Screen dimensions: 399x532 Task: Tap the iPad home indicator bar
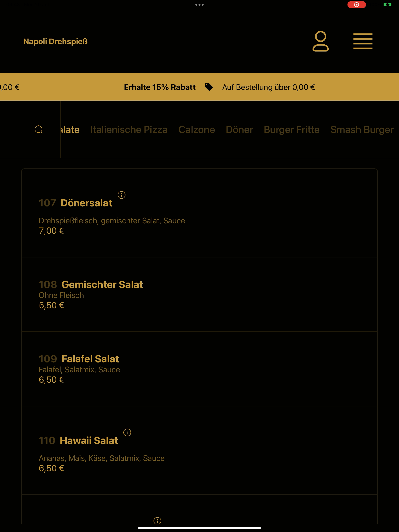pos(199,528)
